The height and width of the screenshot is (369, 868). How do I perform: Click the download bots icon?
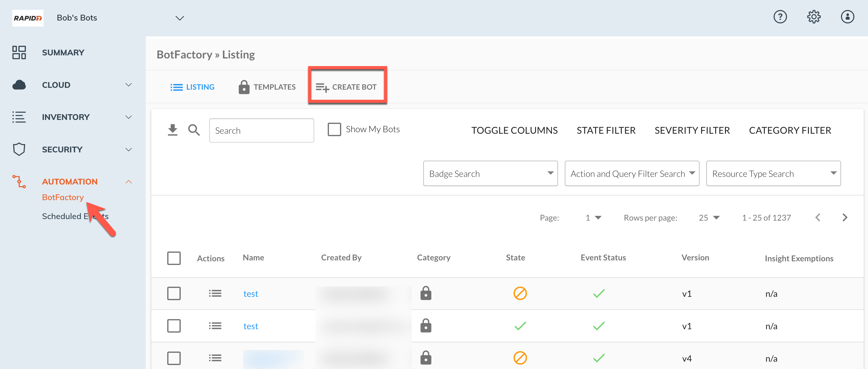(172, 130)
